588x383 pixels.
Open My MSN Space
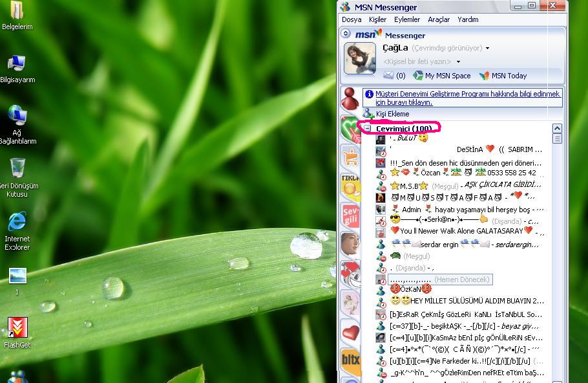coord(442,76)
